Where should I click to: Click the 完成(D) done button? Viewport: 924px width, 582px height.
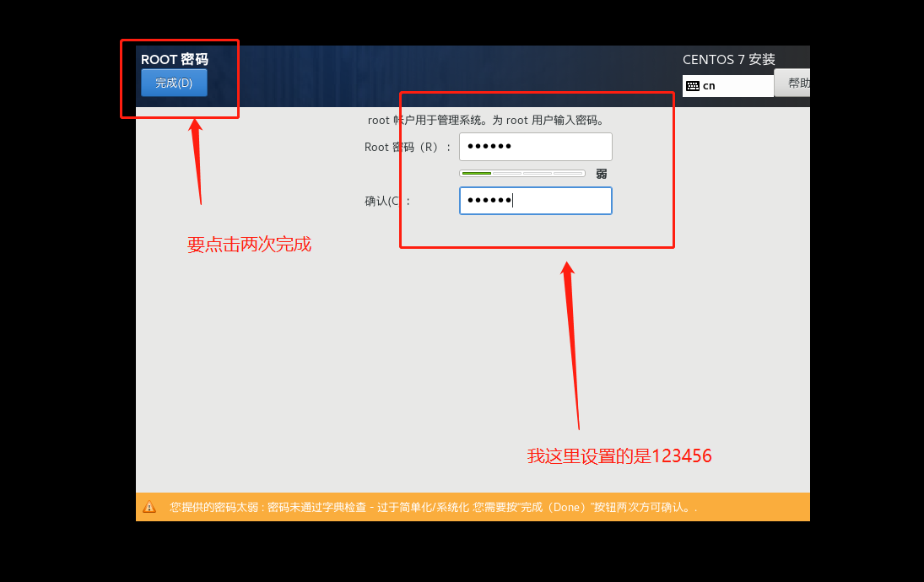(x=174, y=83)
